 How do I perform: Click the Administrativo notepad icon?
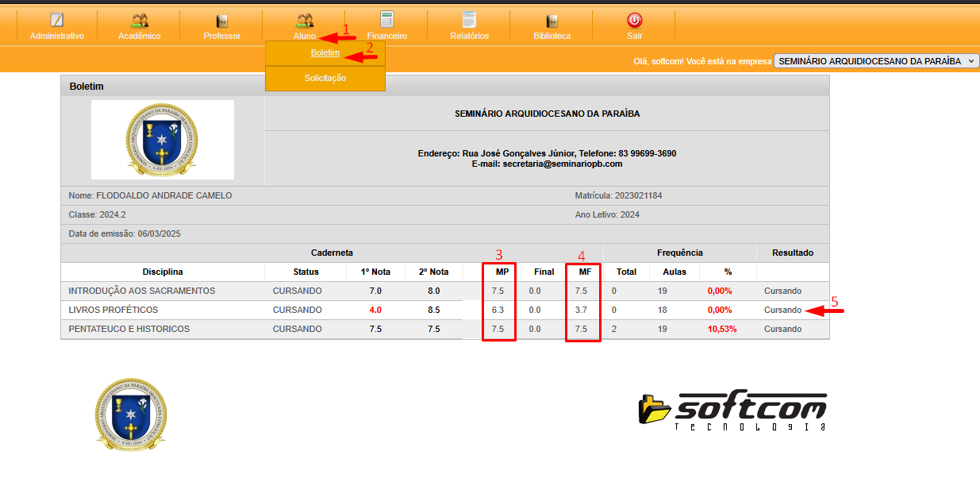56,21
